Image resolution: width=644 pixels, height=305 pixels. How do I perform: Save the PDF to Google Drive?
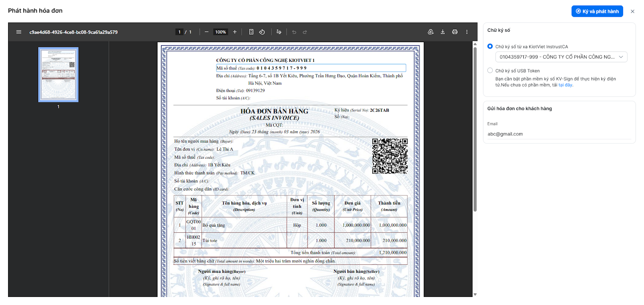click(431, 32)
